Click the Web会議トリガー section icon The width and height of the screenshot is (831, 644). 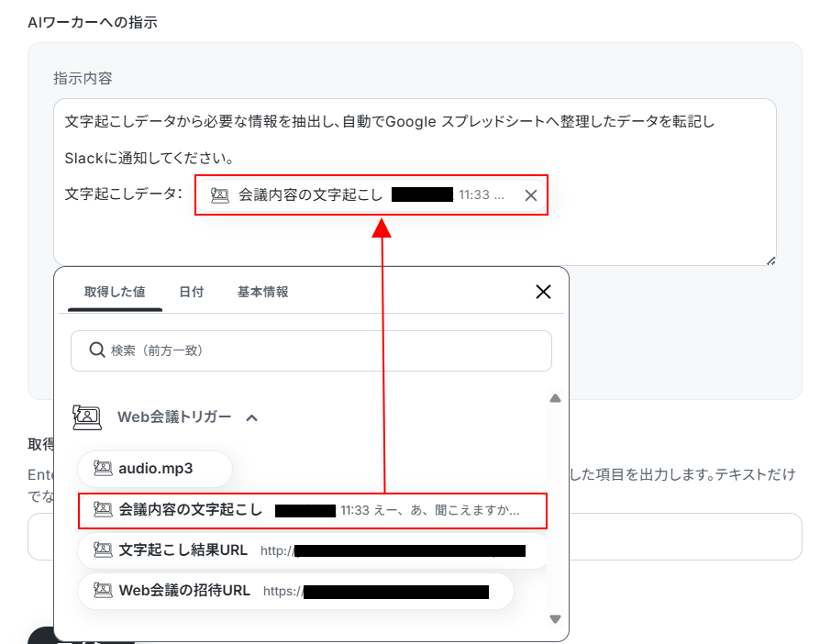pyautogui.click(x=87, y=417)
